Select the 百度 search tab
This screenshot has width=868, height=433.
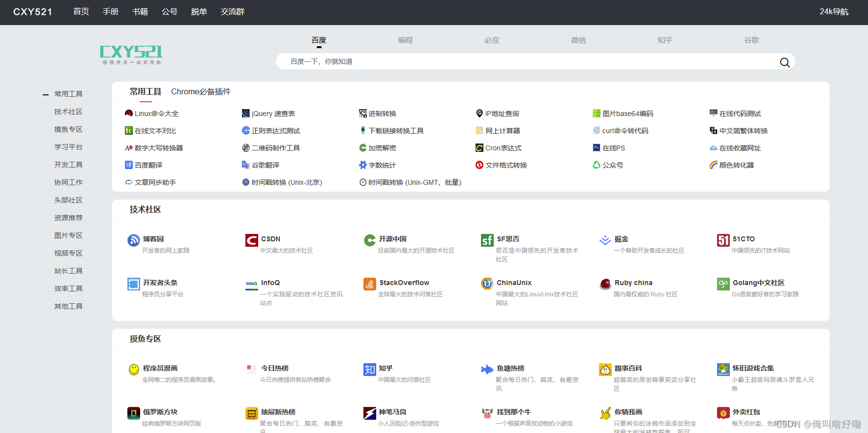point(319,40)
